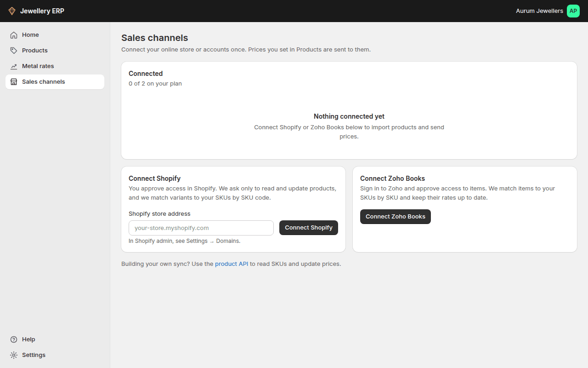This screenshot has width=588, height=368.
Task: Click the Settings gear icon
Action: point(14,355)
